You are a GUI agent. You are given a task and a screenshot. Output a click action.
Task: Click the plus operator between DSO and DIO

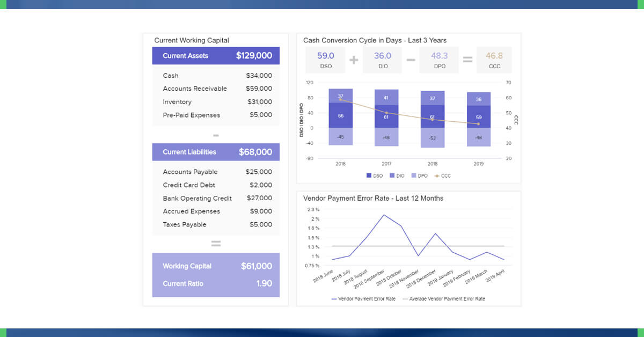pyautogui.click(x=354, y=60)
